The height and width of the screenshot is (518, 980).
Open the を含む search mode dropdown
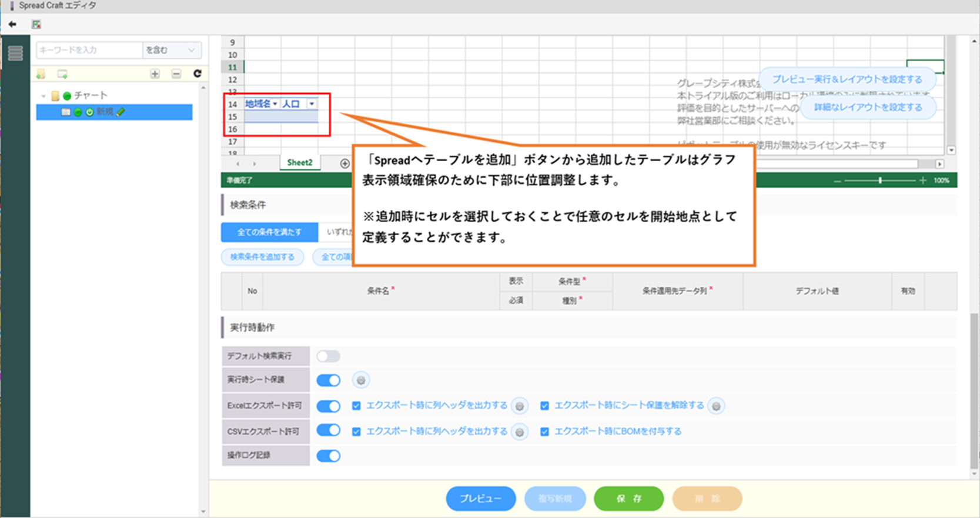[x=171, y=51]
